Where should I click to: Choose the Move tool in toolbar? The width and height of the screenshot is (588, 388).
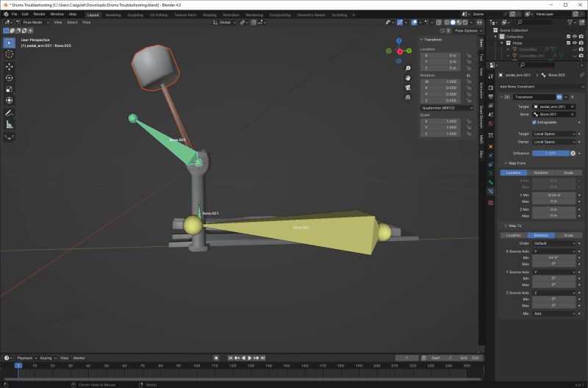point(10,66)
